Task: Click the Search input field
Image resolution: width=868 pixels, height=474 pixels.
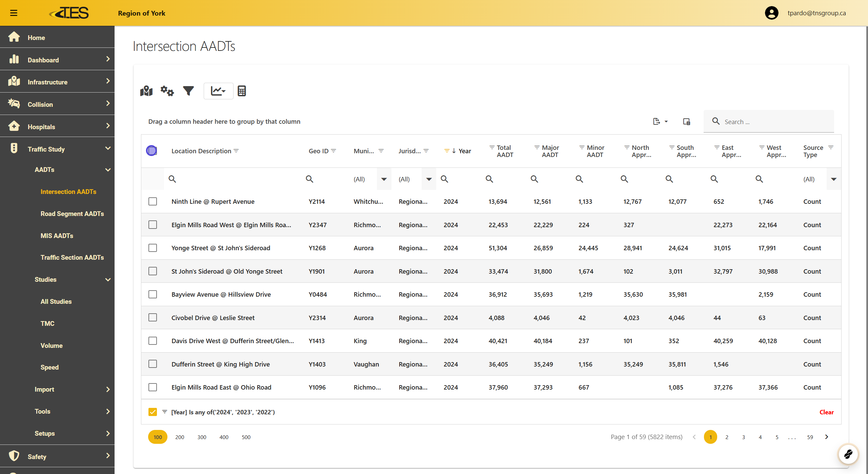Action: tap(776, 122)
